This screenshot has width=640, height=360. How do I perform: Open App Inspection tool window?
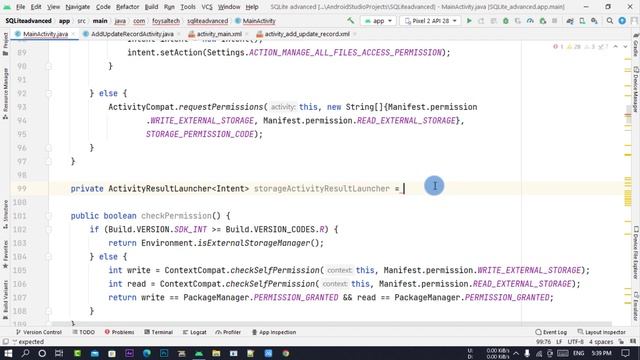tap(274, 332)
